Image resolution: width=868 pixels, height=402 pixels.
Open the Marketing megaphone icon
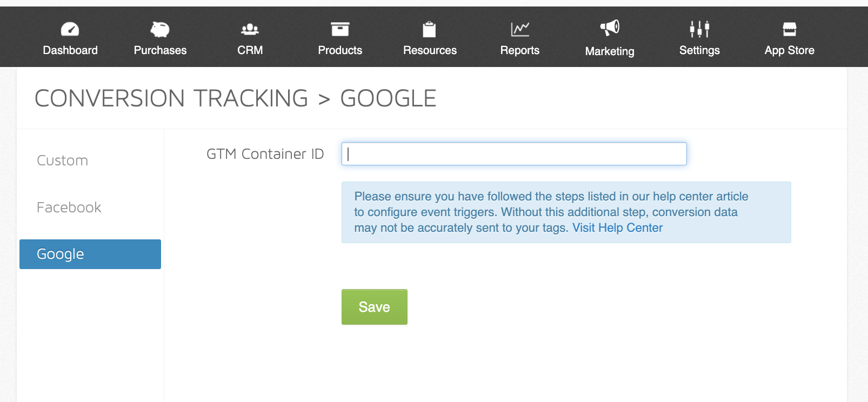pyautogui.click(x=610, y=28)
